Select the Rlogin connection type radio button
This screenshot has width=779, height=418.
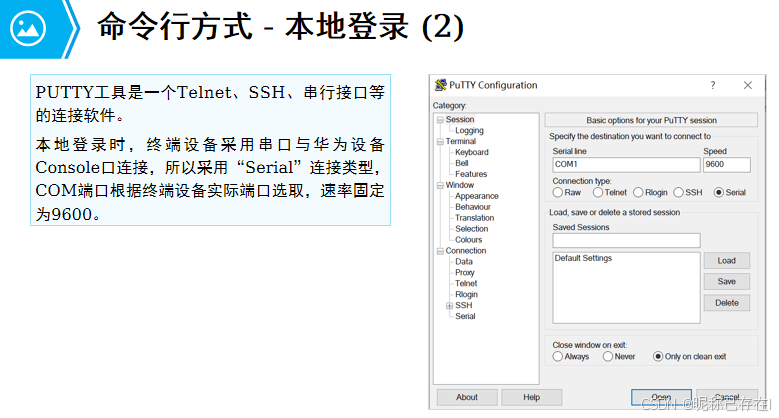638,192
